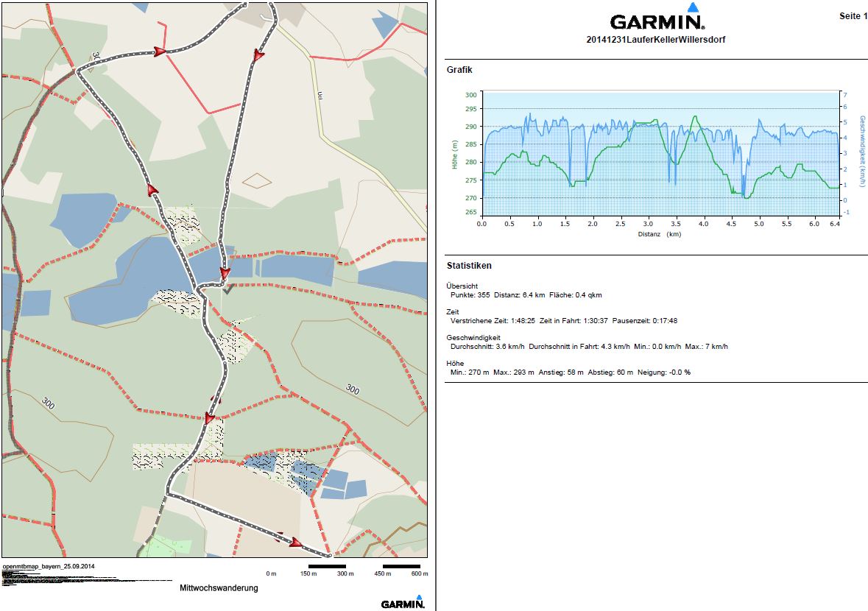Select the Mittwochswanderung map caption

(x=219, y=588)
